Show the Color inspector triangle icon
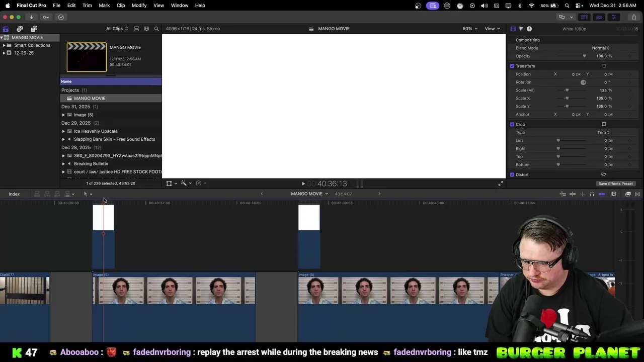The height and width of the screenshot is (362, 644). click(x=521, y=29)
